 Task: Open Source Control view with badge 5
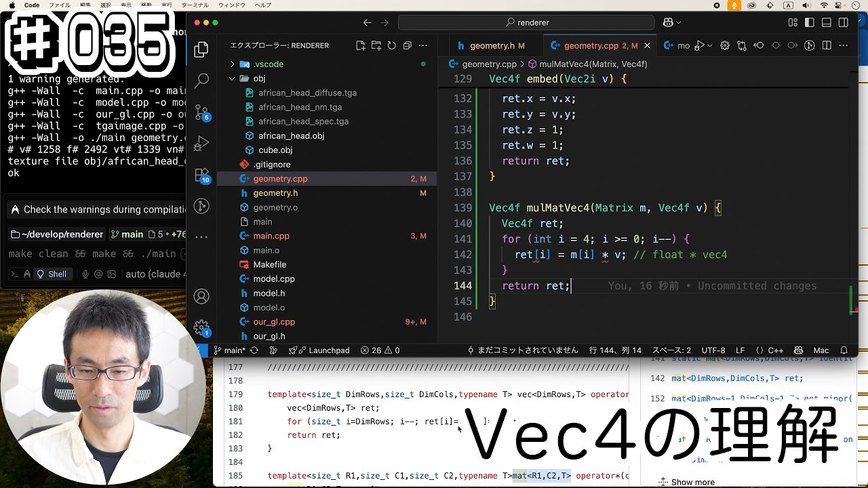pos(201,112)
